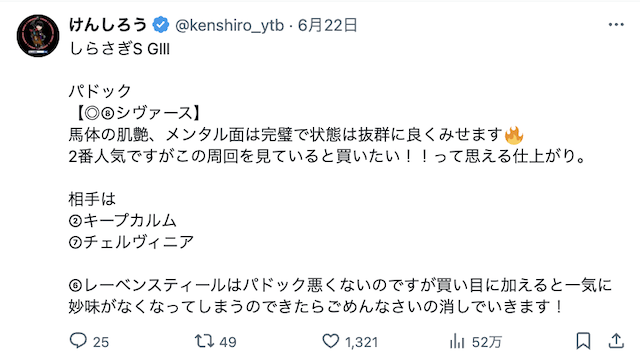
Task: Click the reply speech bubble icon
Action: (78, 340)
